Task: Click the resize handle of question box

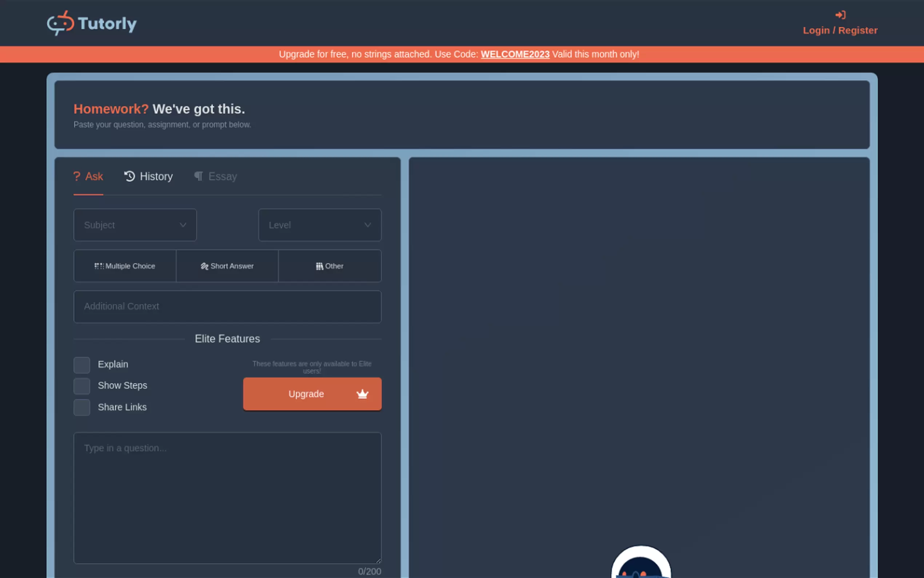Action: tap(378, 561)
